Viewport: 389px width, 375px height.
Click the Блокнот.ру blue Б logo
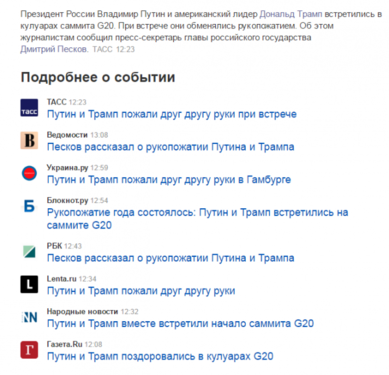tap(29, 206)
